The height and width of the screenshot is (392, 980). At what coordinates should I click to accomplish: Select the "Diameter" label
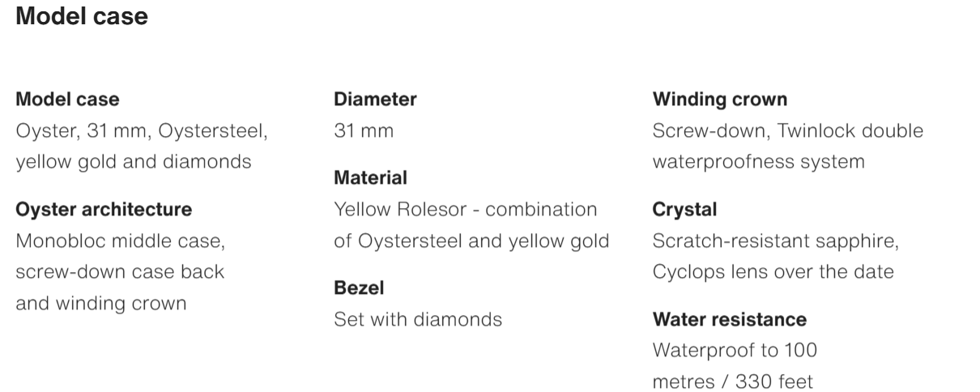(375, 100)
